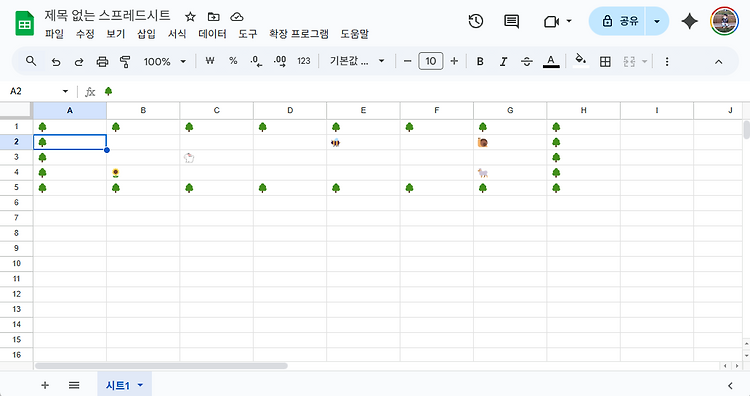Viewport: 750px width, 396px height.
Task: Open the Google Sheets home icon
Action: tap(24, 24)
